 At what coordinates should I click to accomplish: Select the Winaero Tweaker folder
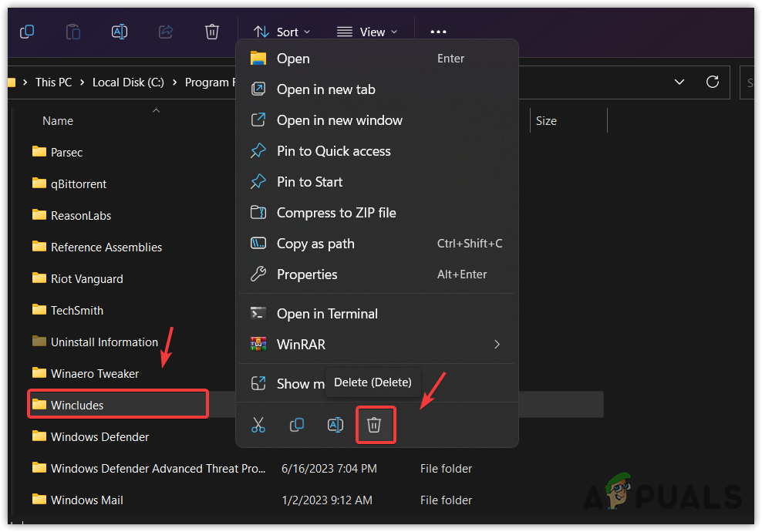click(85, 373)
